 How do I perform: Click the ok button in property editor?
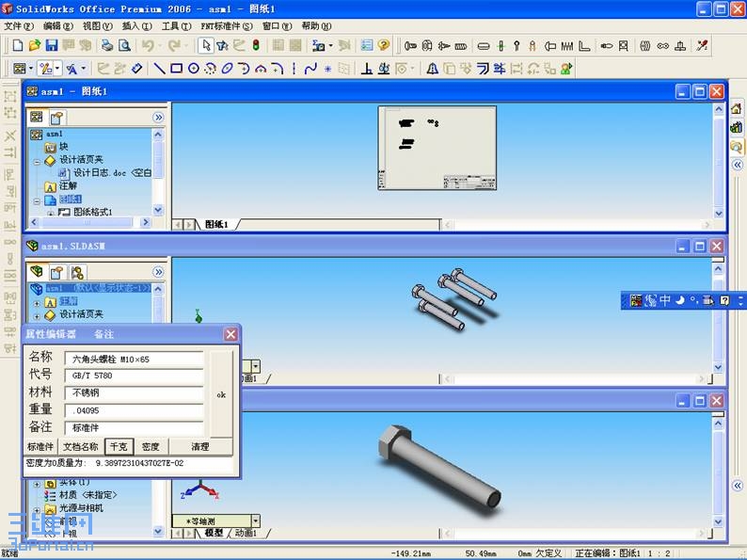click(x=221, y=394)
